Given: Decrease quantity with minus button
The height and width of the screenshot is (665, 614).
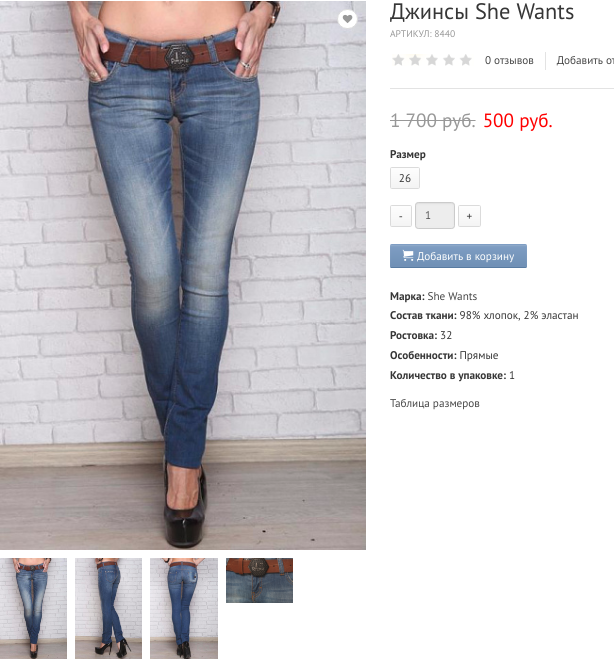Looking at the screenshot, I should (x=401, y=216).
